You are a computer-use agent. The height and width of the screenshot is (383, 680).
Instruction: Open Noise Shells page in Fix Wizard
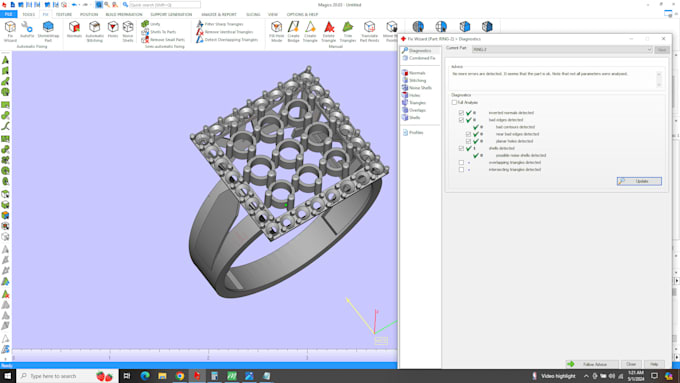point(417,88)
